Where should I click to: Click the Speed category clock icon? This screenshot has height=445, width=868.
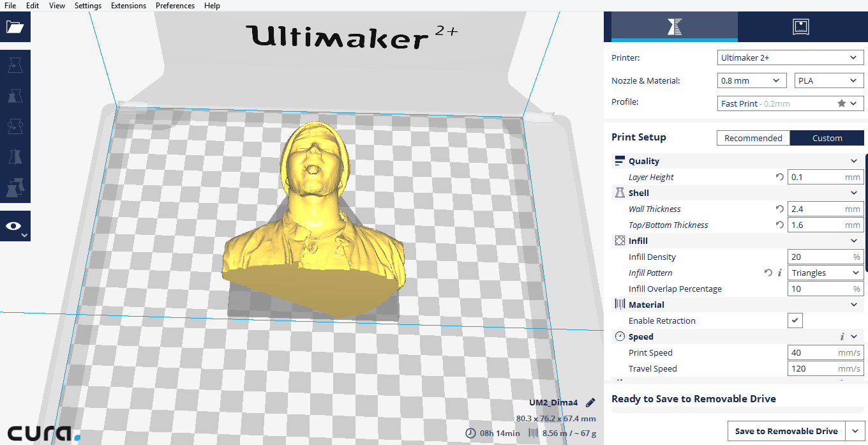tap(619, 336)
